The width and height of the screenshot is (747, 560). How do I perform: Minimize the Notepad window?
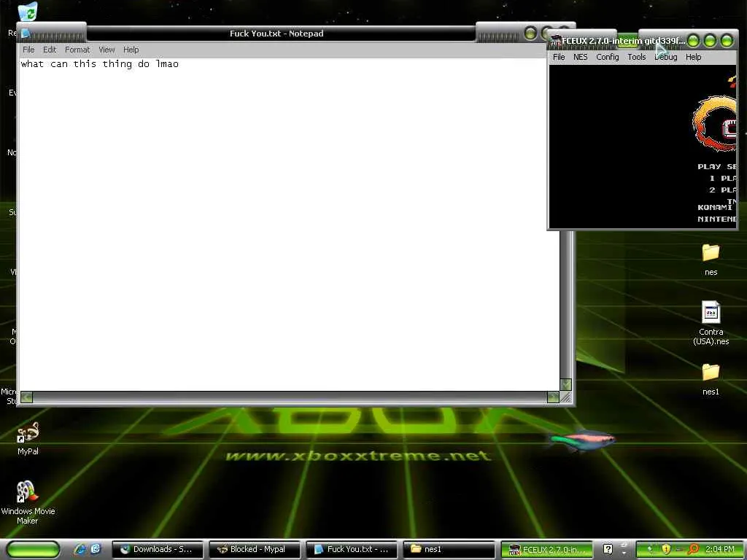(x=530, y=34)
